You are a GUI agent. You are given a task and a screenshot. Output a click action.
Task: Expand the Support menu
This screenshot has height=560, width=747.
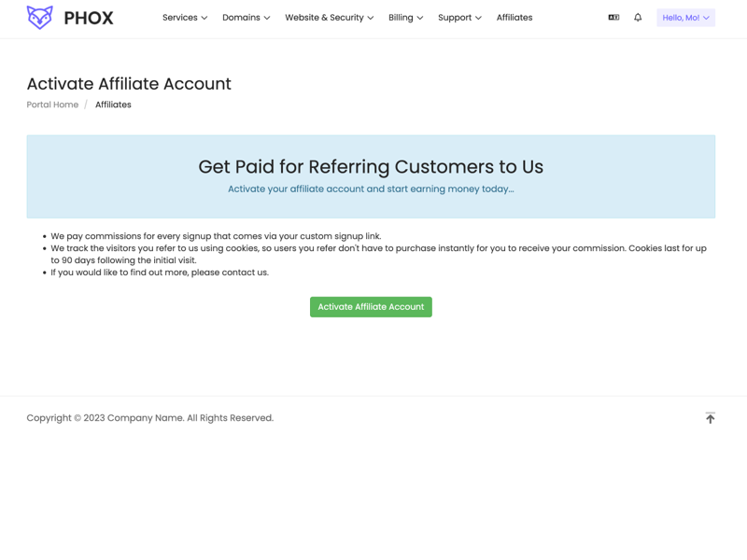coord(459,18)
